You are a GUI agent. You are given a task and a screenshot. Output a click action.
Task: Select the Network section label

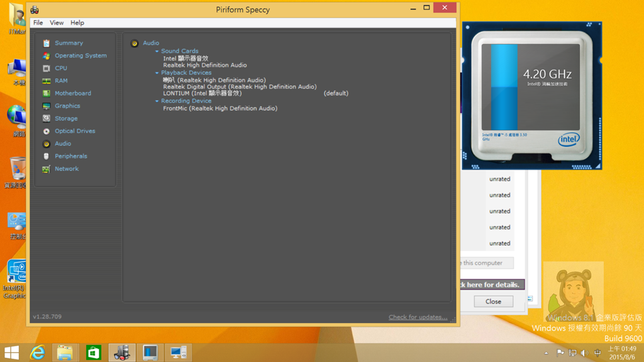tap(67, 168)
